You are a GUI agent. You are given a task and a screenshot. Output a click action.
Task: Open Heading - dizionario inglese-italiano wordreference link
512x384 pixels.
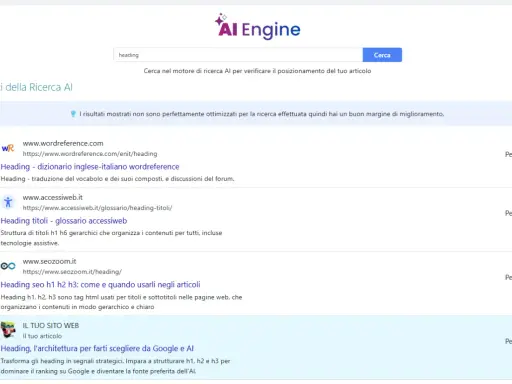[x=90, y=167]
